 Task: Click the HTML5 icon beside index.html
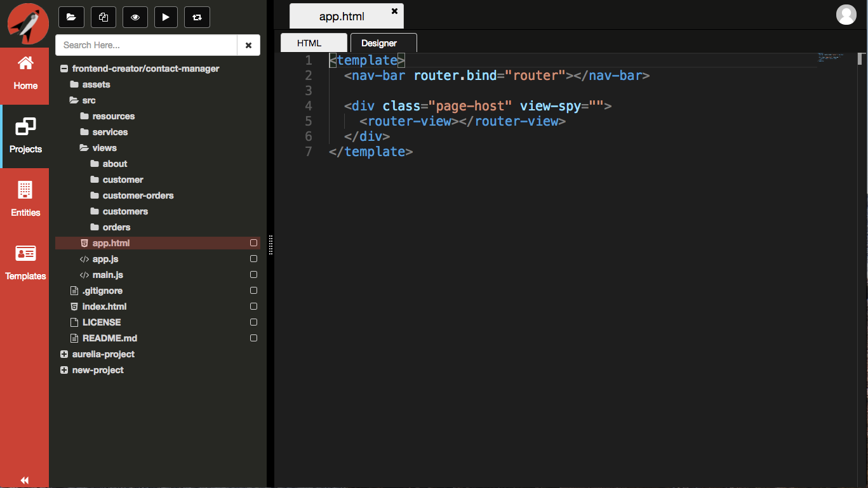74,307
